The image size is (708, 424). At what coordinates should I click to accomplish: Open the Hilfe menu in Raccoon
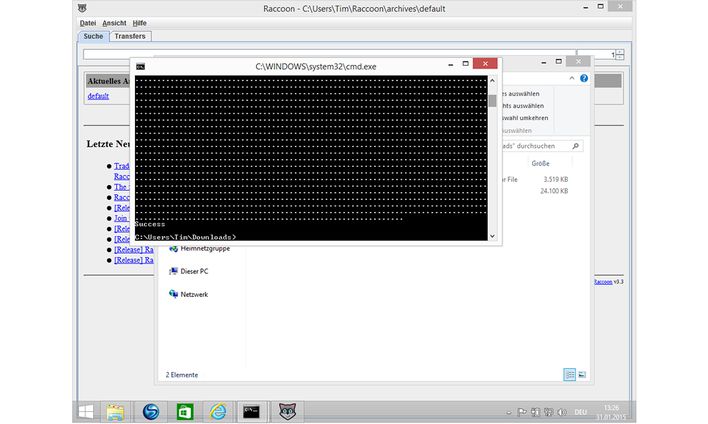(140, 23)
